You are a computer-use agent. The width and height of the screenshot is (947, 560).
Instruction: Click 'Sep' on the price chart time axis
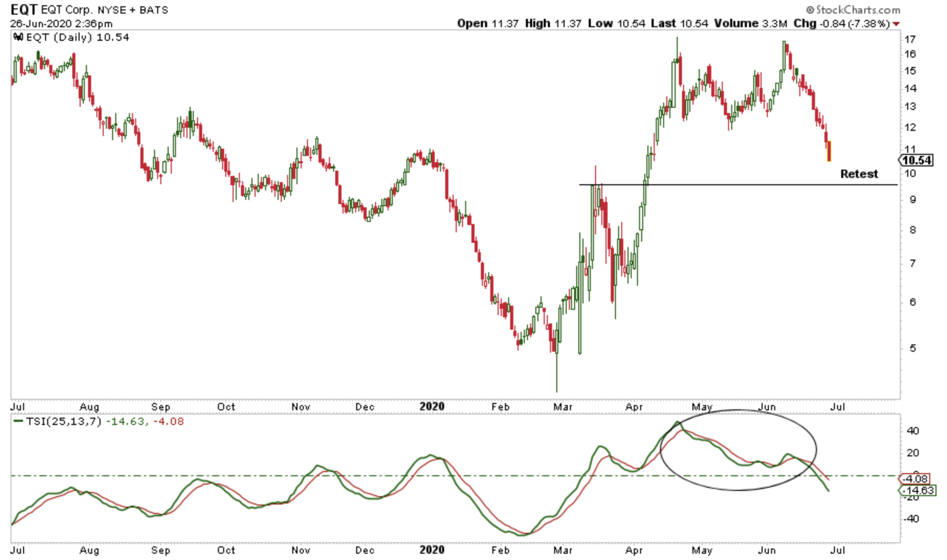pyautogui.click(x=161, y=407)
